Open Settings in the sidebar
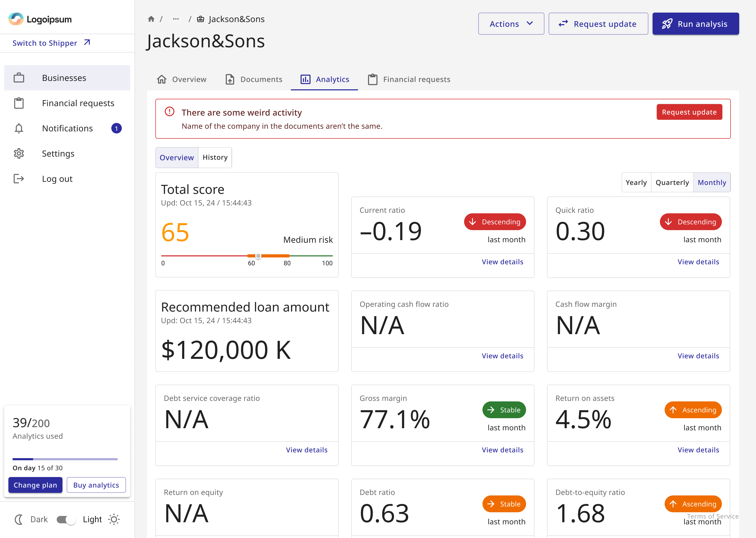Viewport: 756px width, 538px height. pos(67,153)
